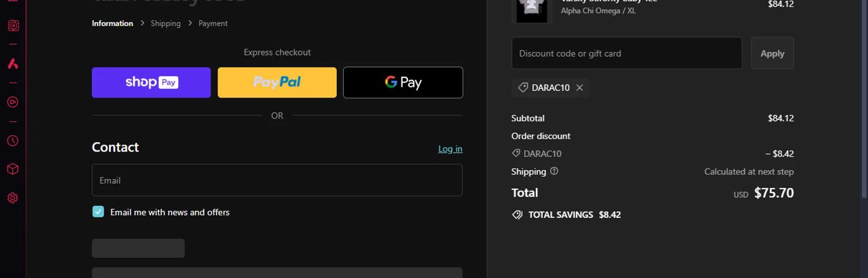The width and height of the screenshot is (868, 278).
Task: Open the player icon in sidebar
Action: tap(13, 102)
